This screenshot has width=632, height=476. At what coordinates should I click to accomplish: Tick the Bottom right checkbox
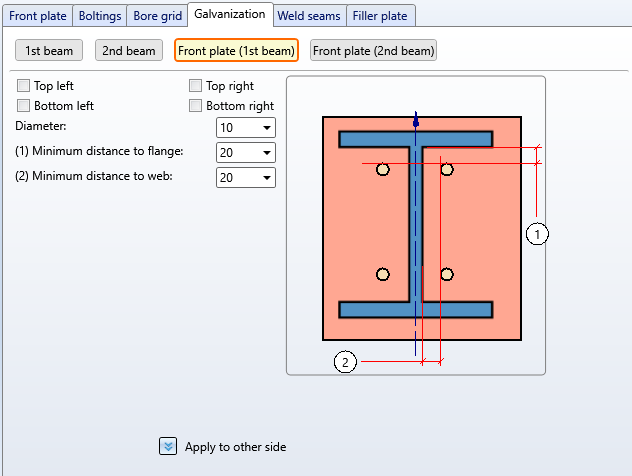coord(196,105)
